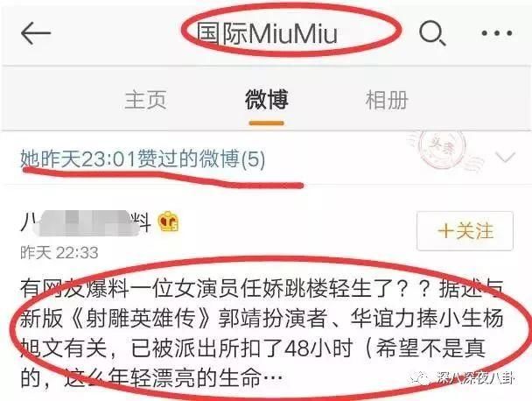
Task: Tap the blurred poster username
Action: 86,222
